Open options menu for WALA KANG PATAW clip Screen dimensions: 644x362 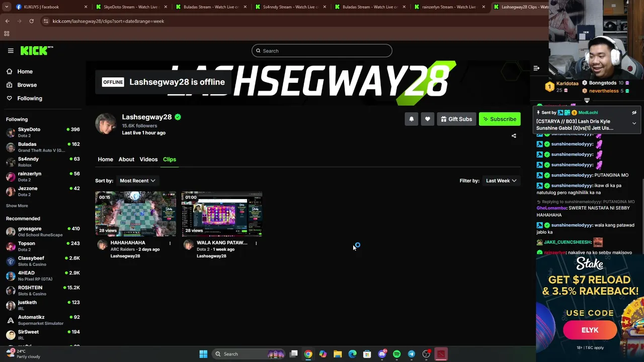(x=256, y=243)
